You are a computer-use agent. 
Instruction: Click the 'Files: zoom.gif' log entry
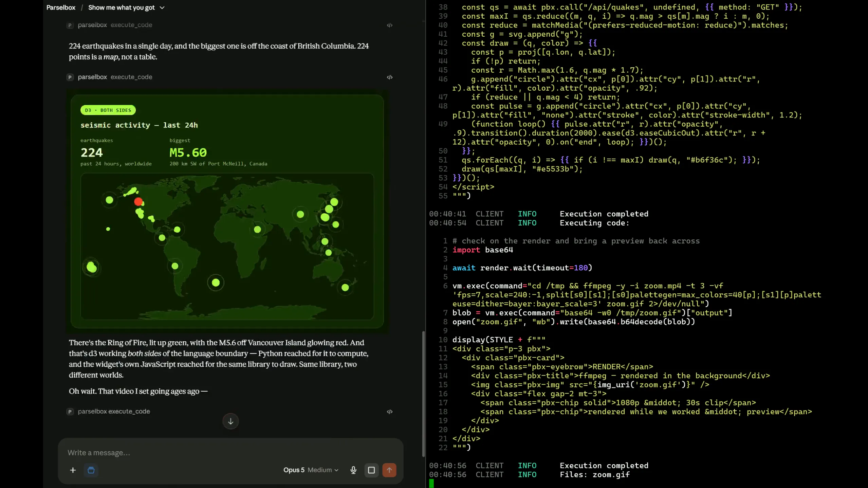(595, 474)
